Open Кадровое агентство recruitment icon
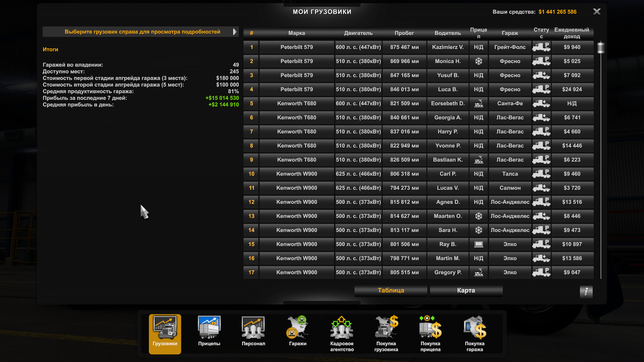644x362 pixels. pos(342,333)
